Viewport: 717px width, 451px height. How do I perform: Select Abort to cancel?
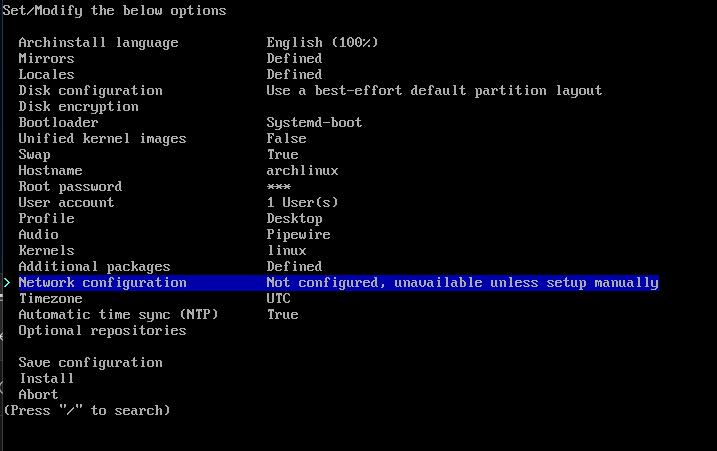tap(38, 395)
